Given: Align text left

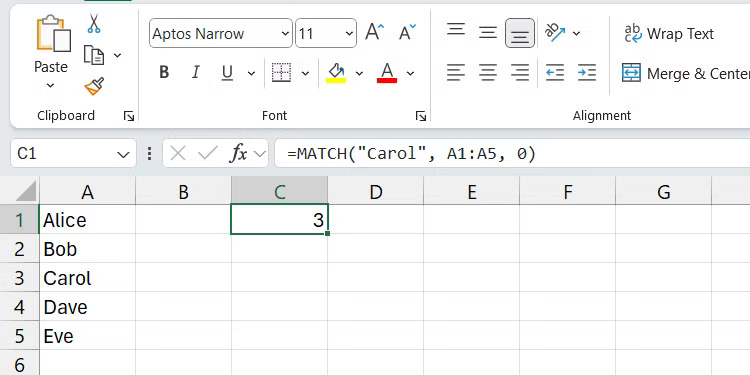Looking at the screenshot, I should pos(456,73).
